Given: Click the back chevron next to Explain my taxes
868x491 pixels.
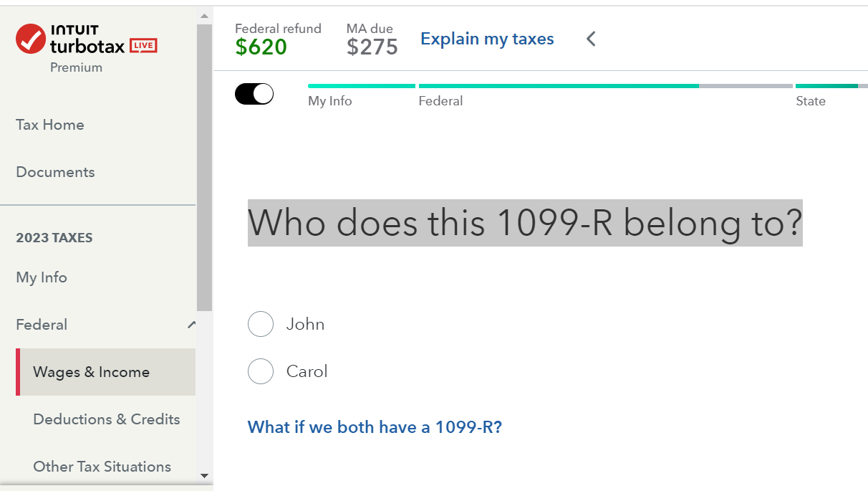Looking at the screenshot, I should click(x=591, y=39).
